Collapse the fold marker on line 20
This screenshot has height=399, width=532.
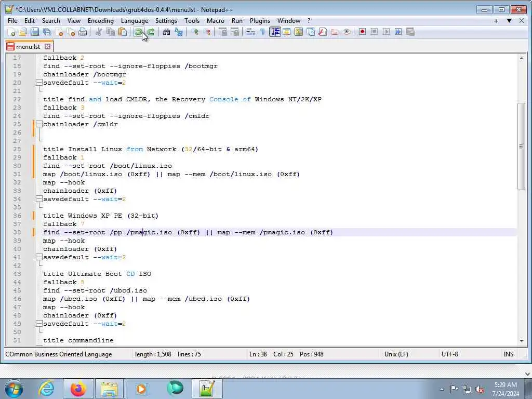tap(39, 83)
